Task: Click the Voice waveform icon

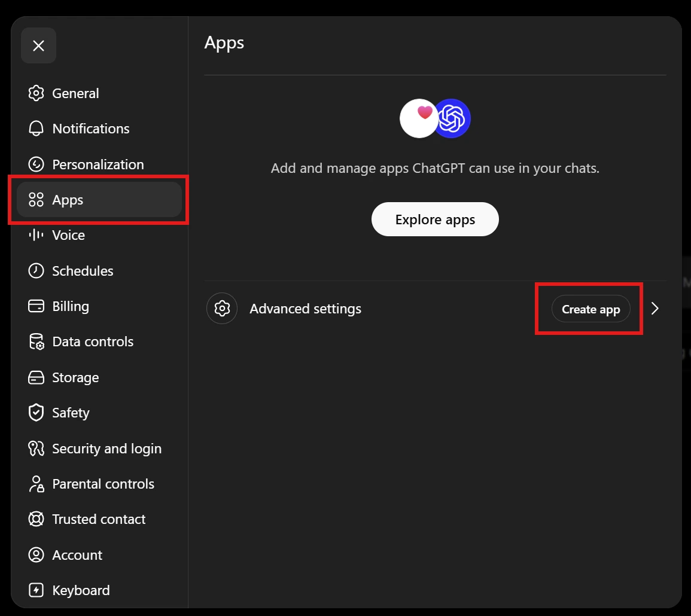Action: (36, 235)
